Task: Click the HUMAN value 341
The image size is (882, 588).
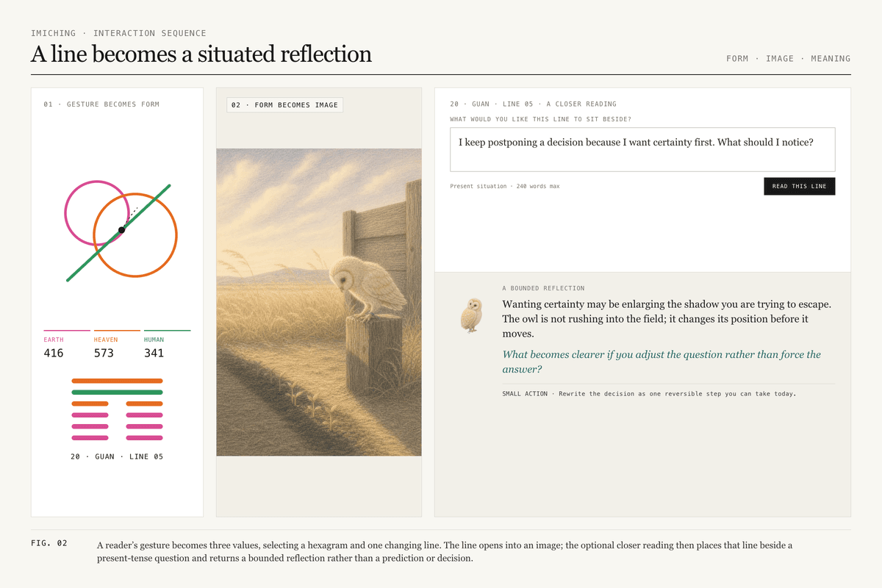Action: pyautogui.click(x=154, y=353)
